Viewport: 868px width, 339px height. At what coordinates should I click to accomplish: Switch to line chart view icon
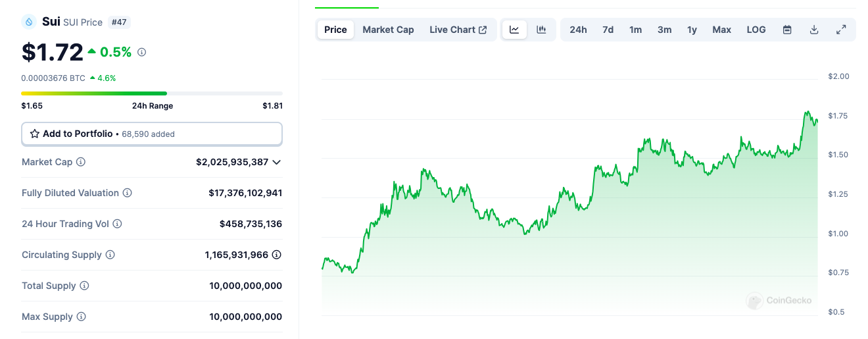tap(514, 30)
